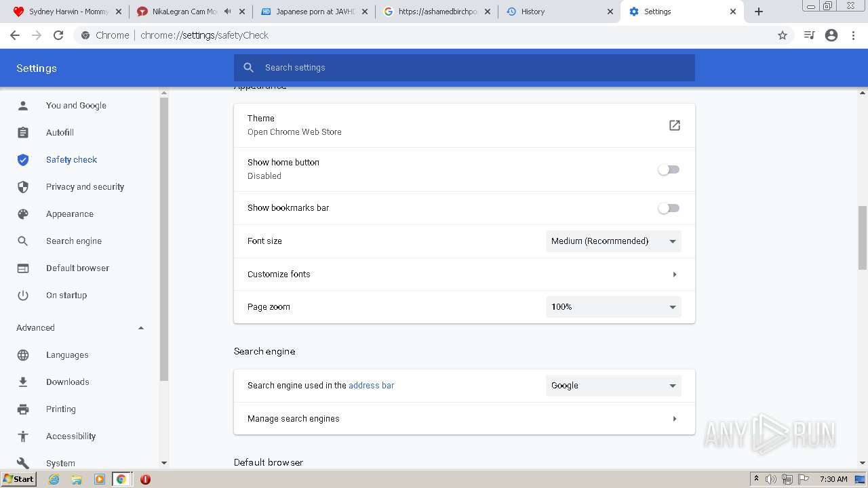
Task: Click the On startup power icon
Action: click(x=23, y=296)
